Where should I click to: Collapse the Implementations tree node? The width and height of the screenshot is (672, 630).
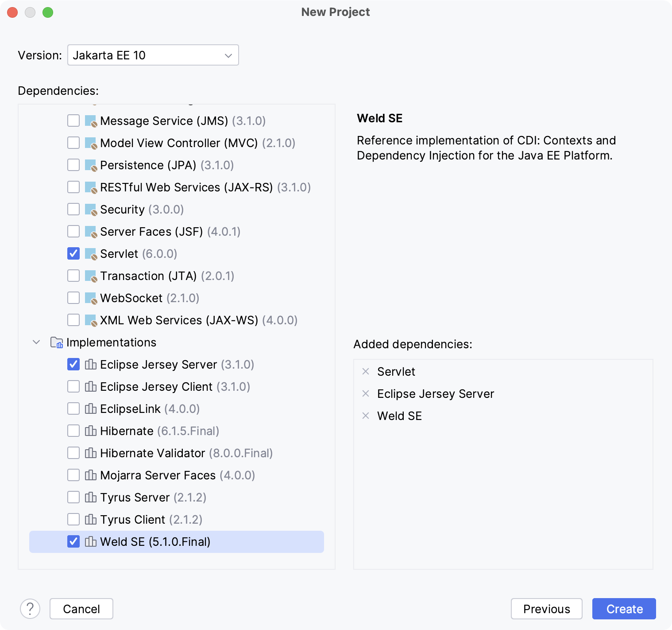(36, 342)
